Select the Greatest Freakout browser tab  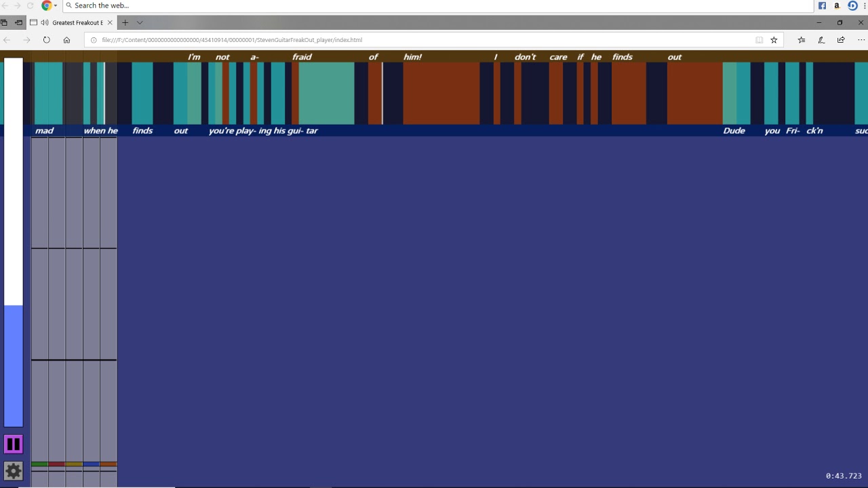[x=73, y=22]
